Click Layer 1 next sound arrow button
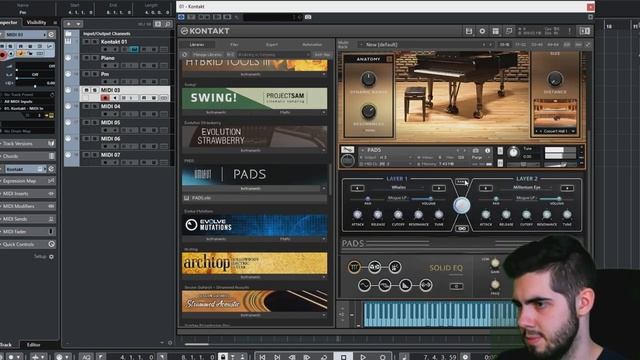 439,188
